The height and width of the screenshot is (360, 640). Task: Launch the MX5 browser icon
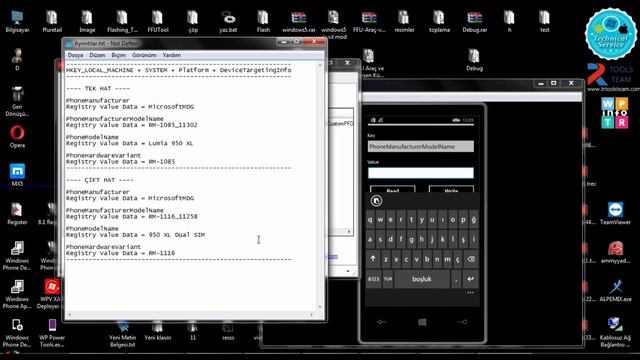point(17,175)
